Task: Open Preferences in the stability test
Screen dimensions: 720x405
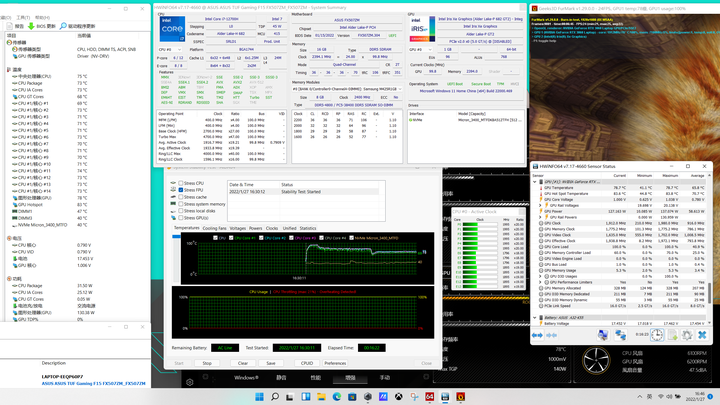Action: [x=335, y=363]
